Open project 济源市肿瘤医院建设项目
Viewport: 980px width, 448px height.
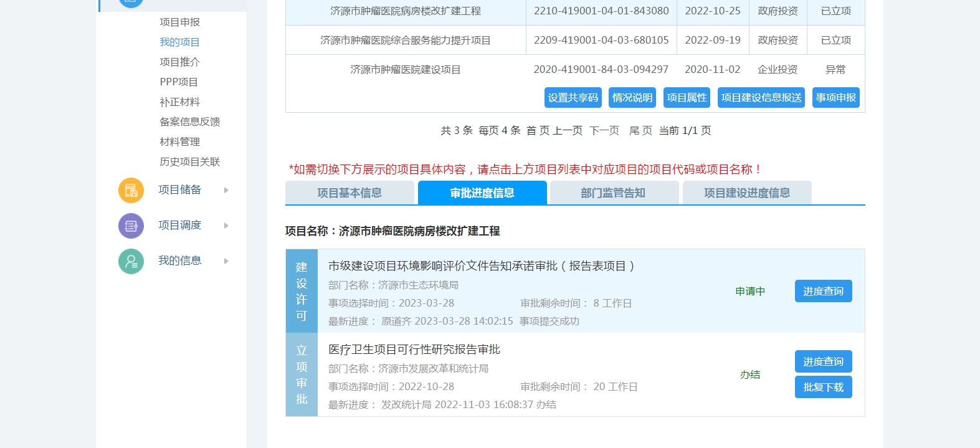(x=406, y=70)
